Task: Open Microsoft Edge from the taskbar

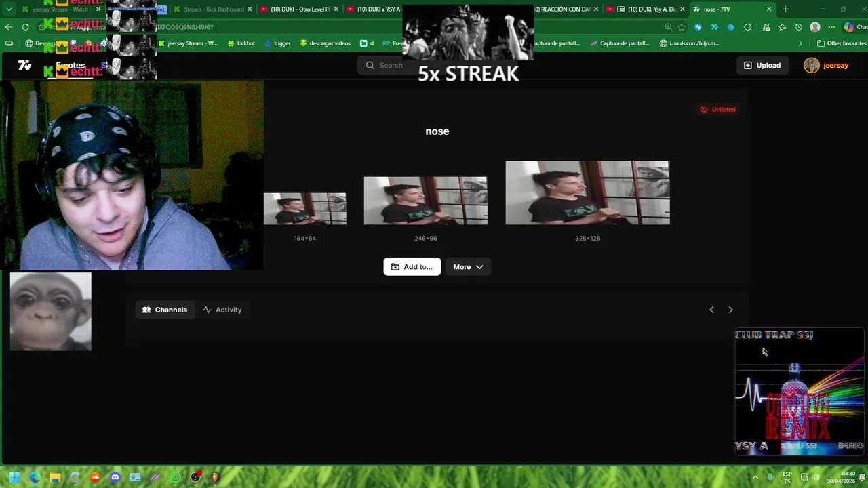Action: tap(35, 477)
